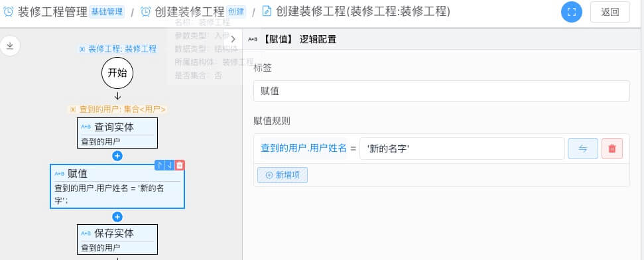Click the 装修工程: 装修工程 parameter tag

(118, 49)
